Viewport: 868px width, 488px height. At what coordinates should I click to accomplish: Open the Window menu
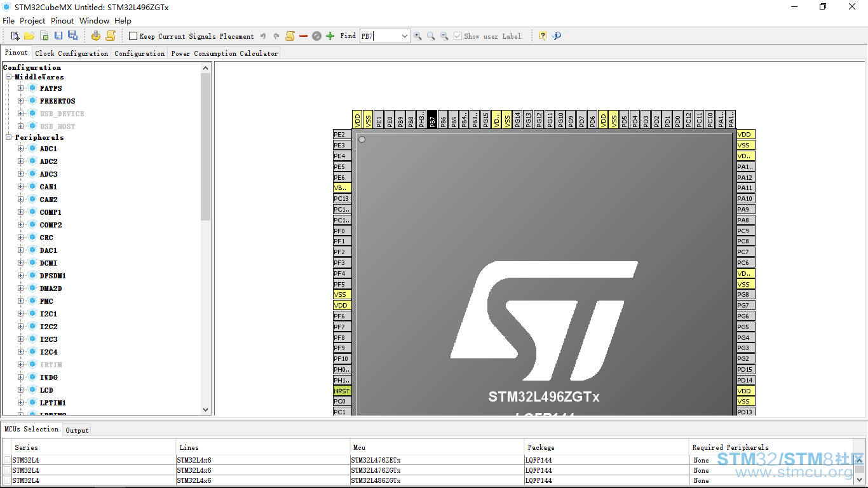click(x=94, y=21)
